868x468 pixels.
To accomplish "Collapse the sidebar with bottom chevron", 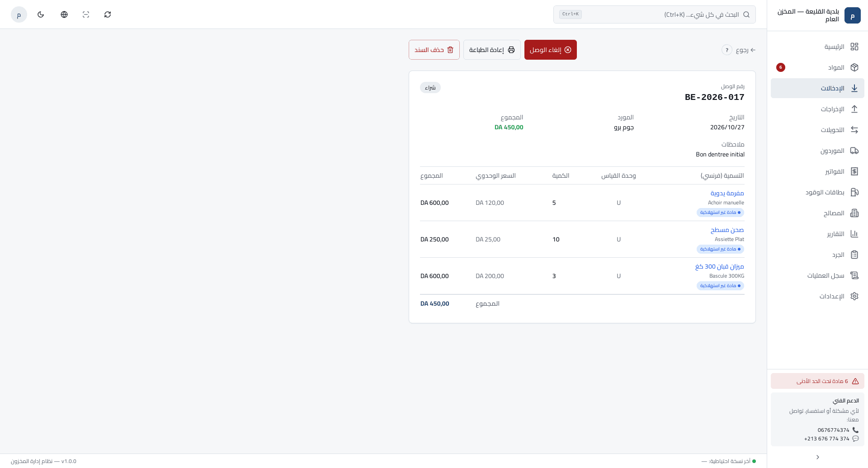I will [x=817, y=457].
